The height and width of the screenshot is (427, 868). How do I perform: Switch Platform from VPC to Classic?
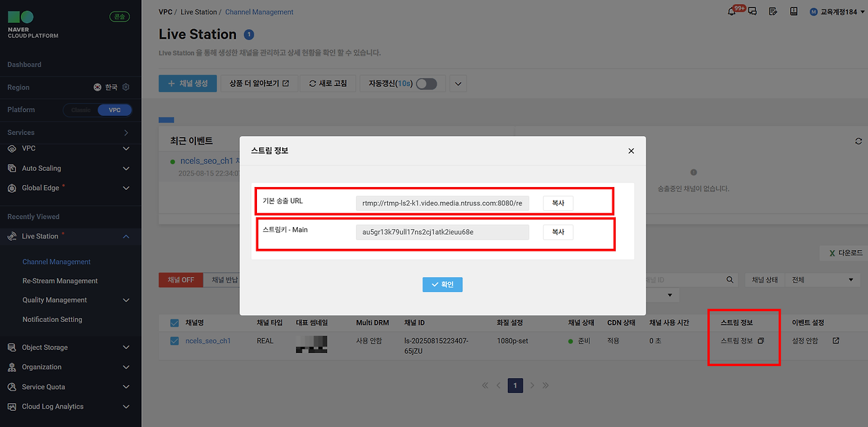coord(80,109)
